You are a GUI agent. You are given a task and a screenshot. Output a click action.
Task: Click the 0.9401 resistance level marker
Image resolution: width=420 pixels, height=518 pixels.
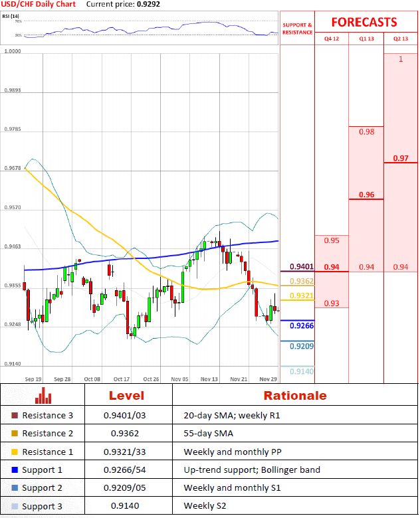tap(301, 268)
